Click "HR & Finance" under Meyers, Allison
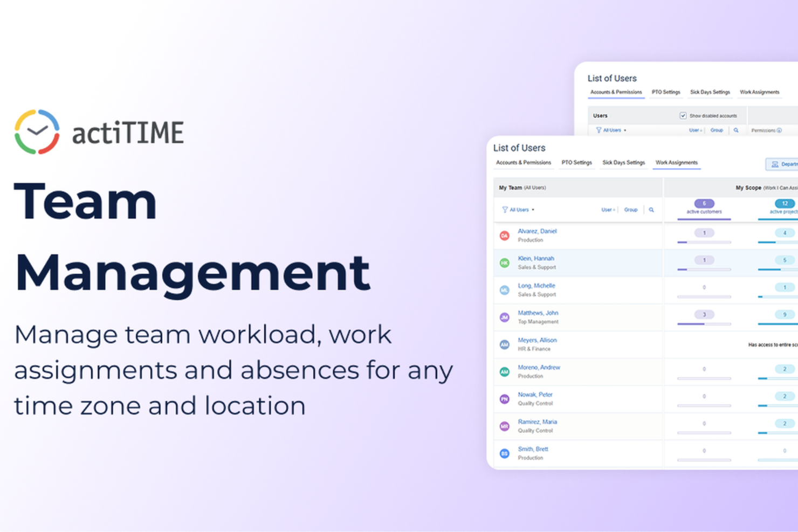798x532 pixels. 534,349
